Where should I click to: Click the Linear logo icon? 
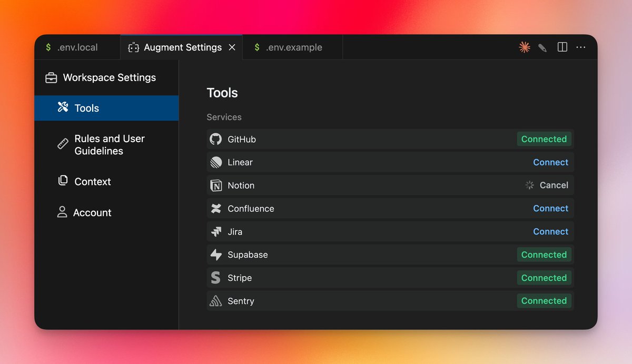tap(216, 162)
